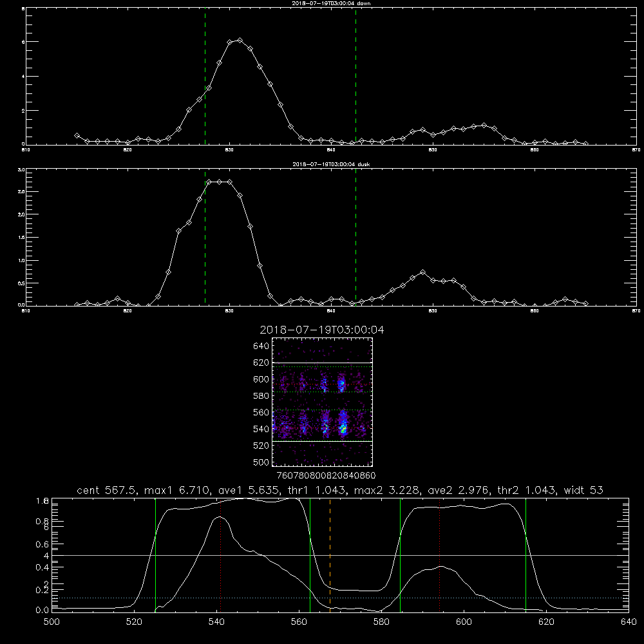Click the '560' tick label on bottom plot x-axis
The image size is (644, 644).
(x=299, y=622)
